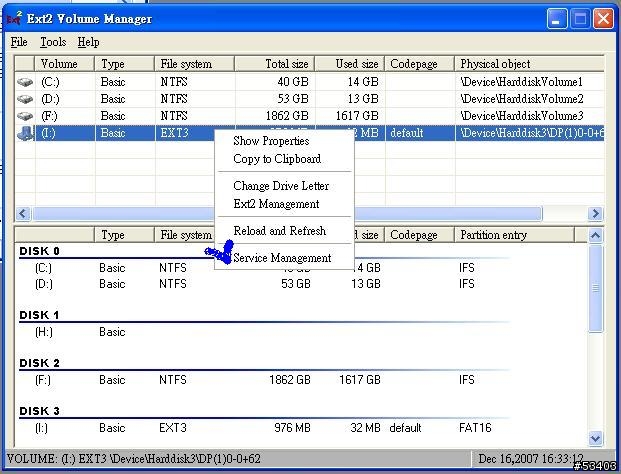Open Service Management from context menu

tap(282, 258)
